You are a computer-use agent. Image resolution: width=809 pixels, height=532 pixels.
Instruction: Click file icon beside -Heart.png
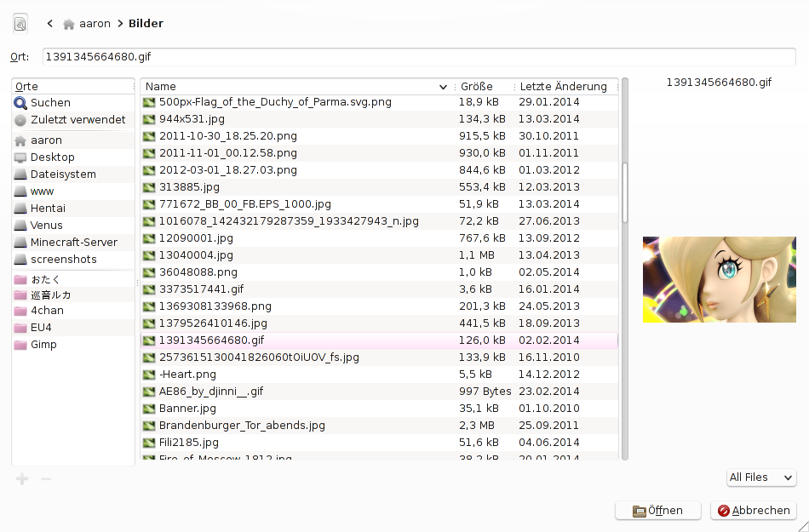tap(149, 375)
